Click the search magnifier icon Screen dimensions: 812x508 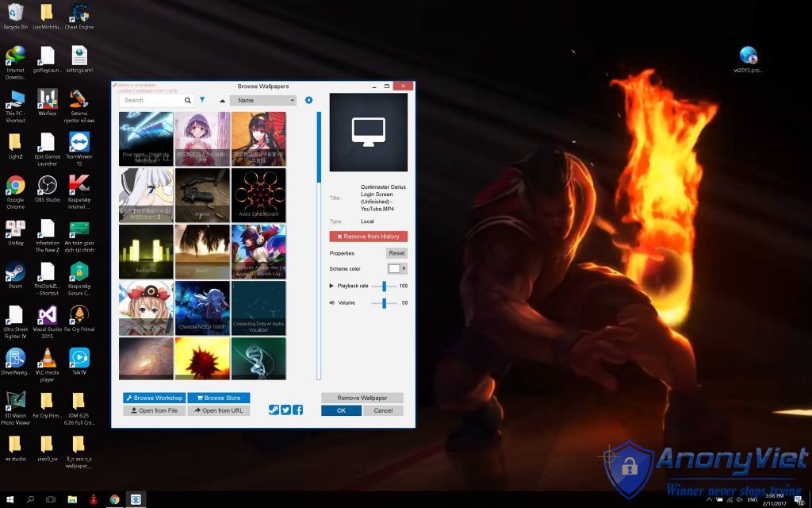[187, 100]
